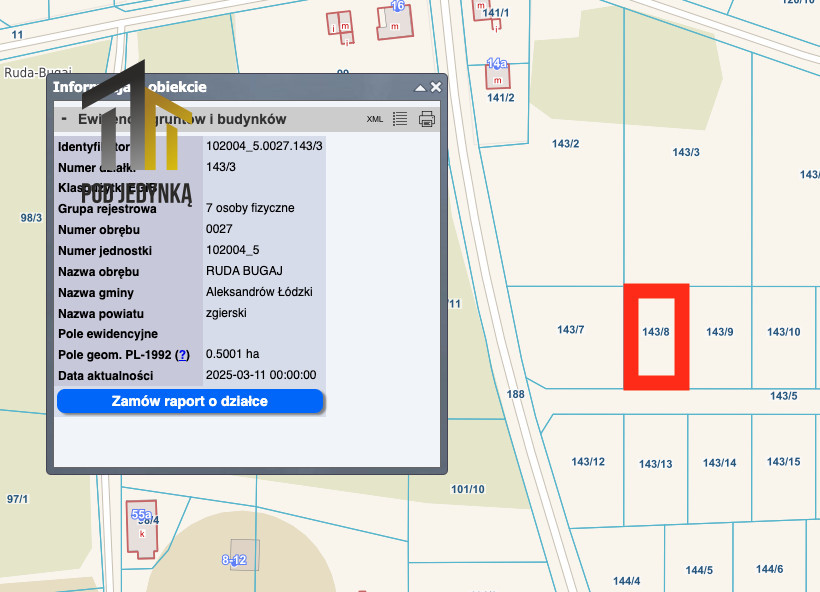Click the Ruda-Bugaj place label
The height and width of the screenshot is (592, 820).
(38, 72)
